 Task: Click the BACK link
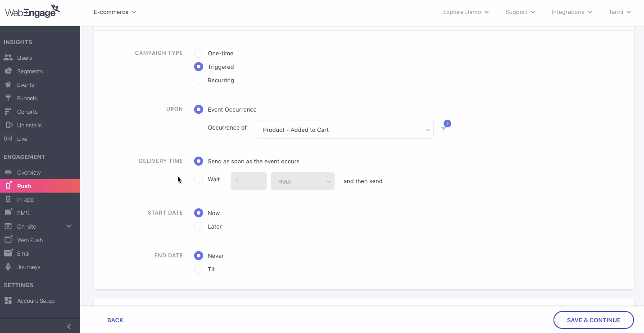pyautogui.click(x=115, y=320)
